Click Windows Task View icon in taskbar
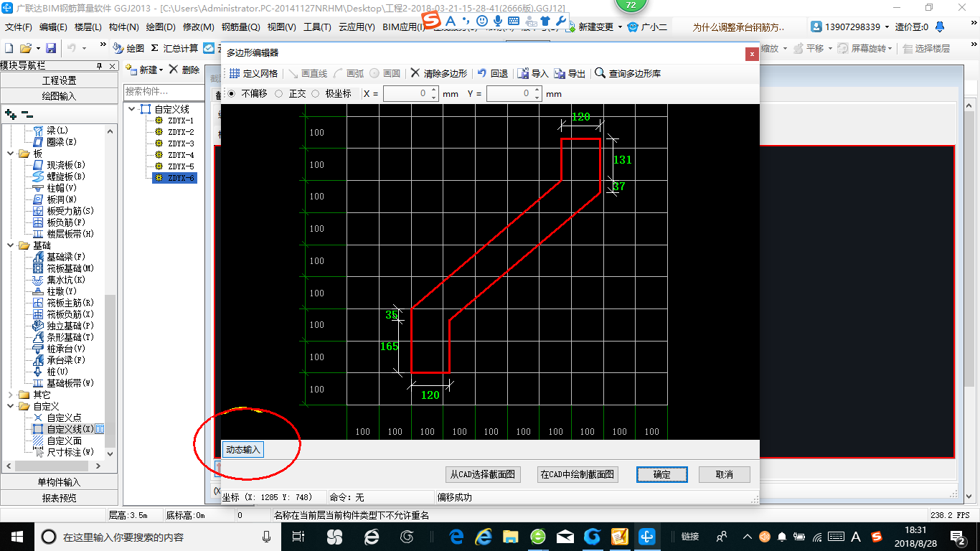This screenshot has height=551, width=980. tap(299, 536)
